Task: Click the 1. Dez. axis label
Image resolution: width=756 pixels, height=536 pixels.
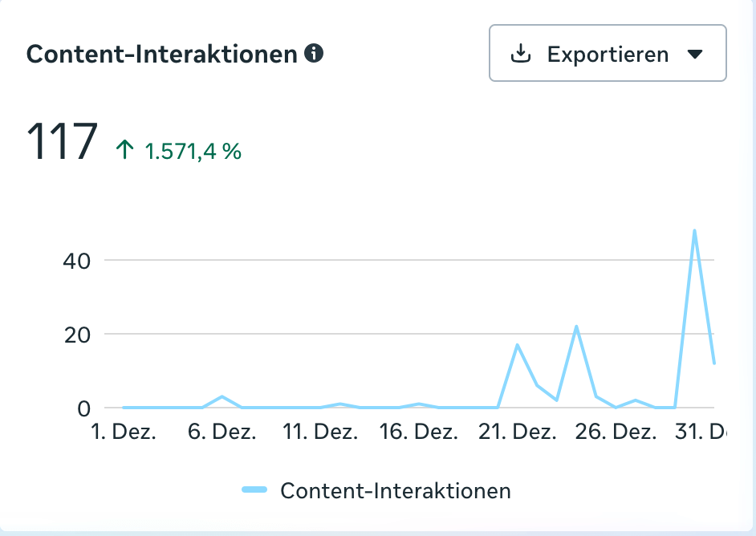Action: [x=123, y=432]
